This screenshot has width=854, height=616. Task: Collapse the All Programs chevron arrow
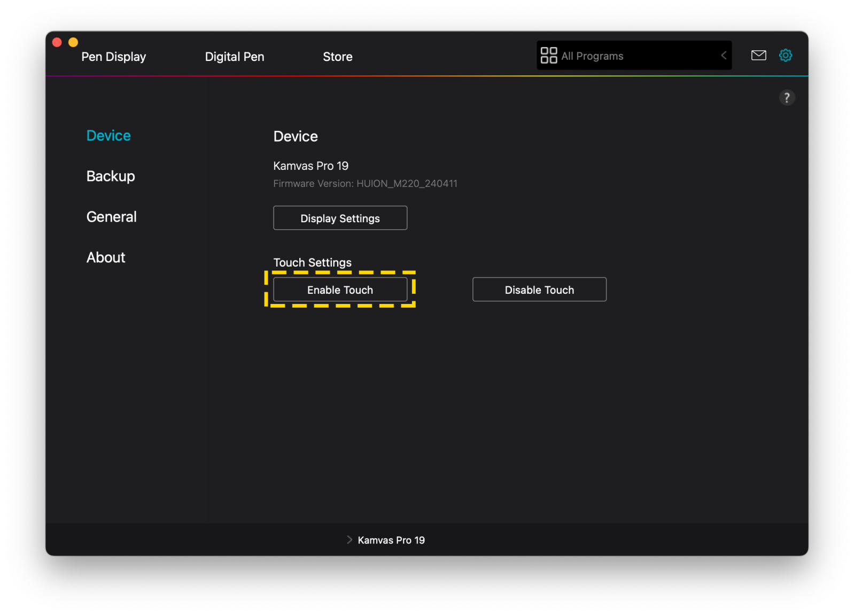click(x=724, y=55)
